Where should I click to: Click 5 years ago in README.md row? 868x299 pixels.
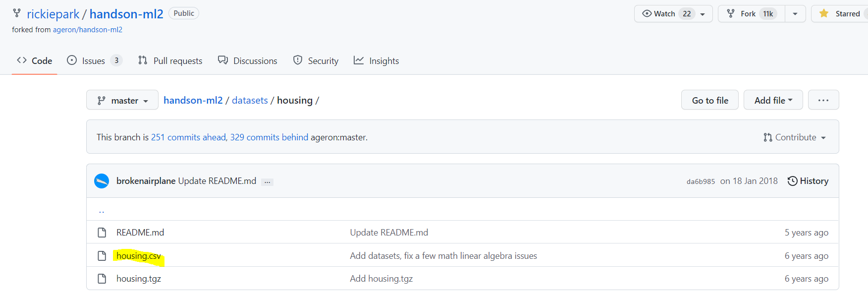807,233
